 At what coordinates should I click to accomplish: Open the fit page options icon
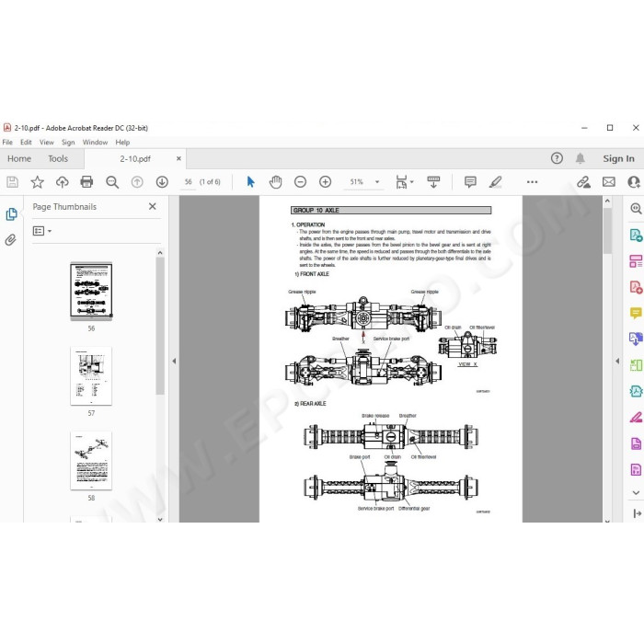(404, 182)
